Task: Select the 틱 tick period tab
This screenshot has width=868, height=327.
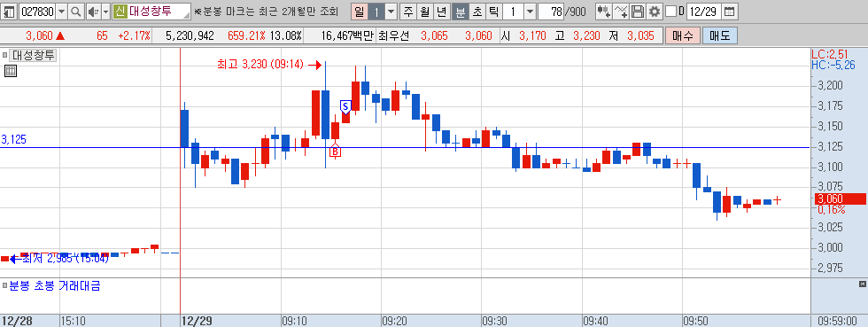Action: coord(493,12)
